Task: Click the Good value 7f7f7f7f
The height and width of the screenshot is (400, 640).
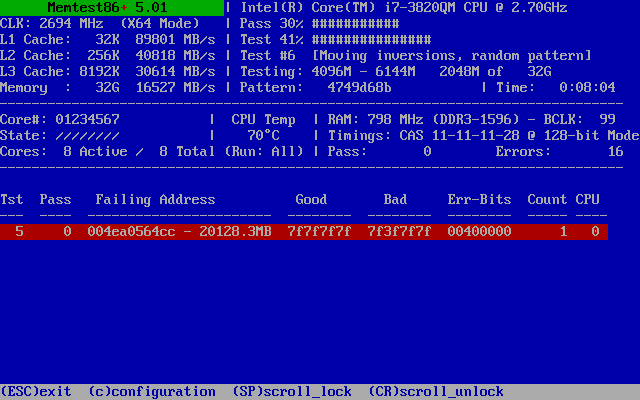Action: click(x=319, y=231)
